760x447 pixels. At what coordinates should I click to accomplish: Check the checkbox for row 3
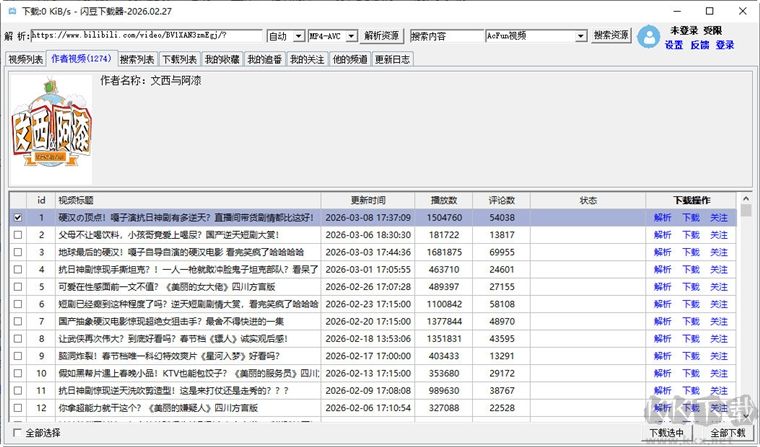click(18, 252)
